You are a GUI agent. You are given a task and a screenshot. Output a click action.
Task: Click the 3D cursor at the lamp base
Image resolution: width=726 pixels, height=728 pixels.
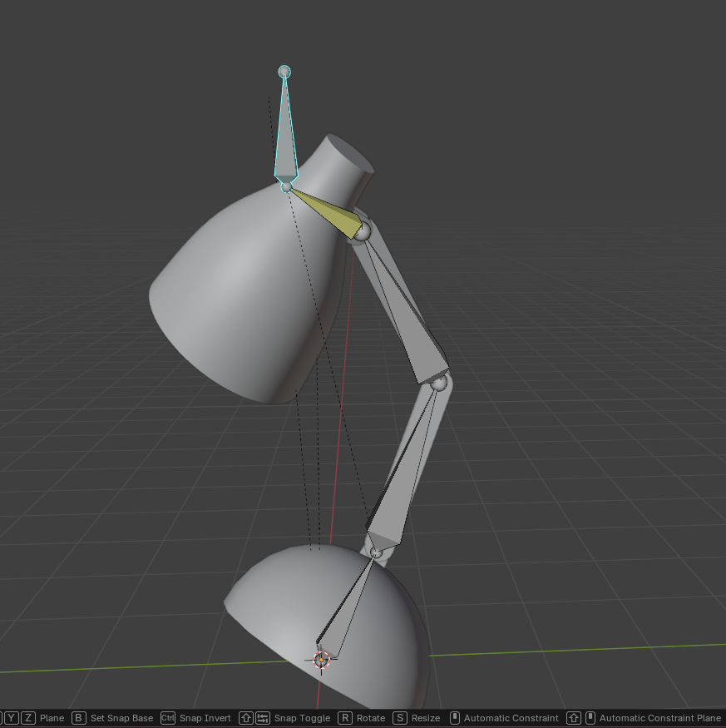321,659
